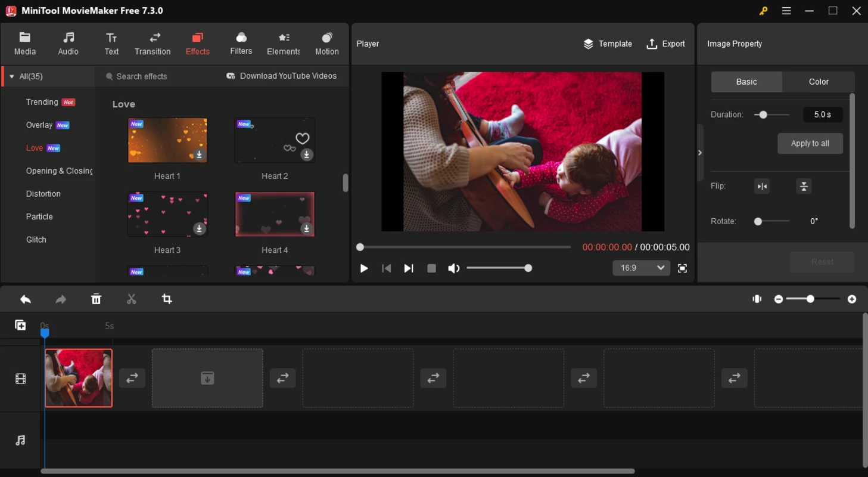Delete clip using the trash icon
Viewport: 868px width, 477px height.
pos(96,299)
